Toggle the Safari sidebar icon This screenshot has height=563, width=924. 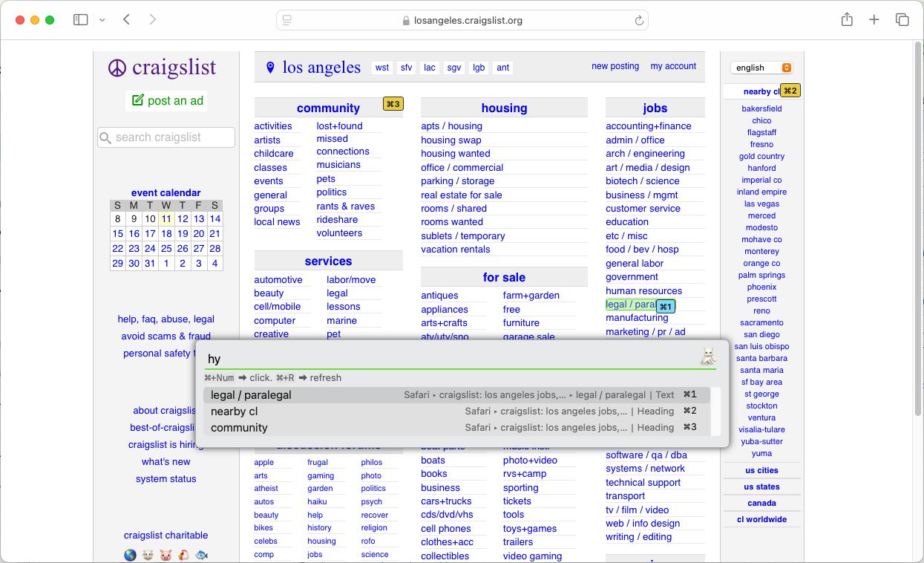[x=80, y=20]
